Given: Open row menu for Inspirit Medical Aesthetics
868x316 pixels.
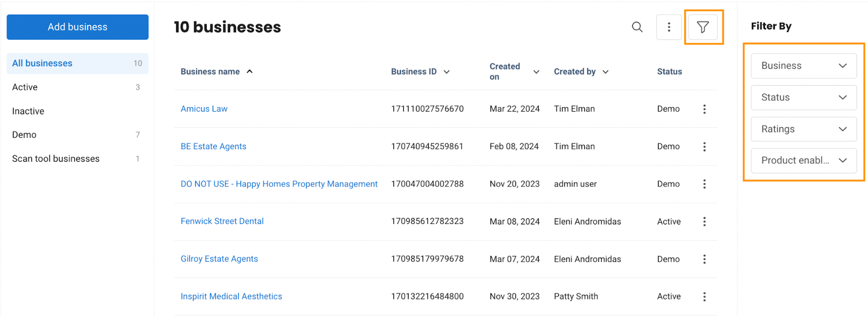Looking at the screenshot, I should tap(704, 296).
